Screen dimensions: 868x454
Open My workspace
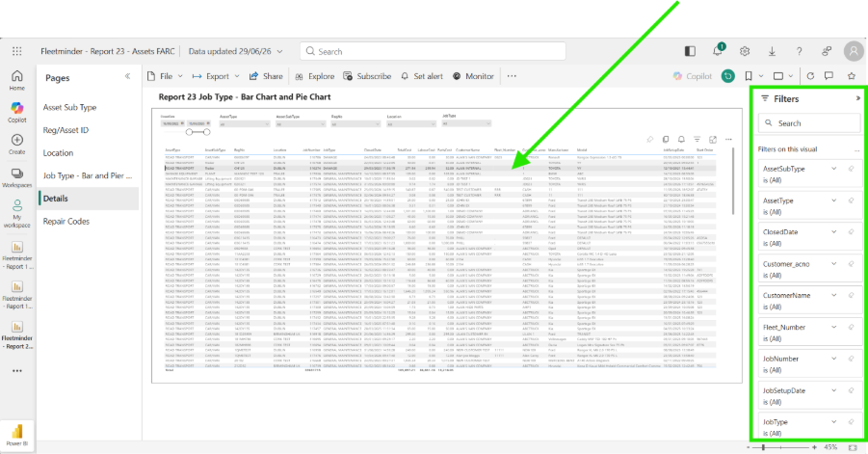click(17, 214)
